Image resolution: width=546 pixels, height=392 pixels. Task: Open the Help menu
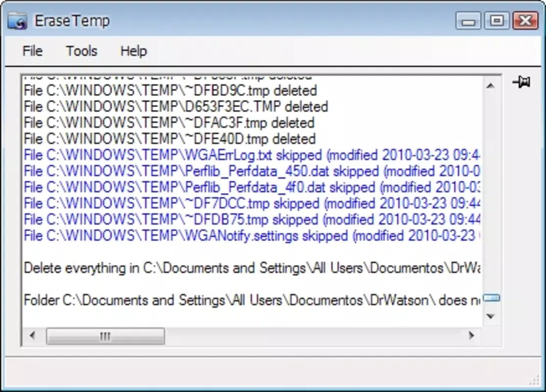[133, 51]
